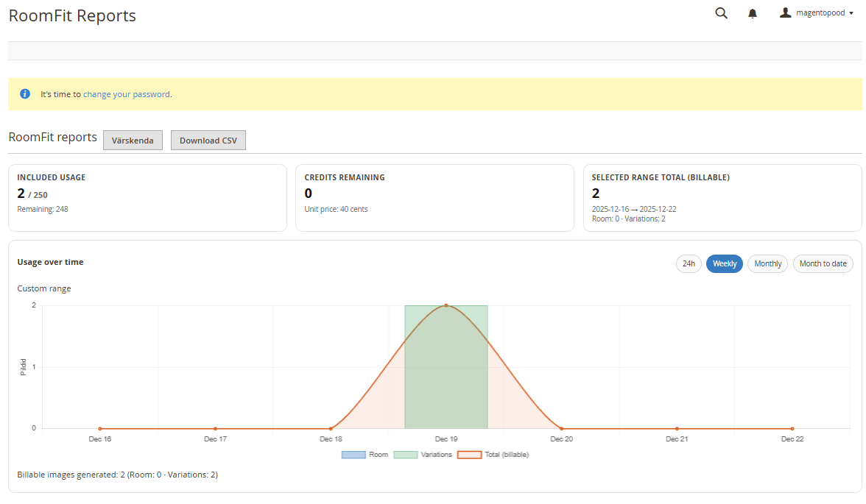
Task: Toggle Total (billable) series in legend
Action: (493, 455)
